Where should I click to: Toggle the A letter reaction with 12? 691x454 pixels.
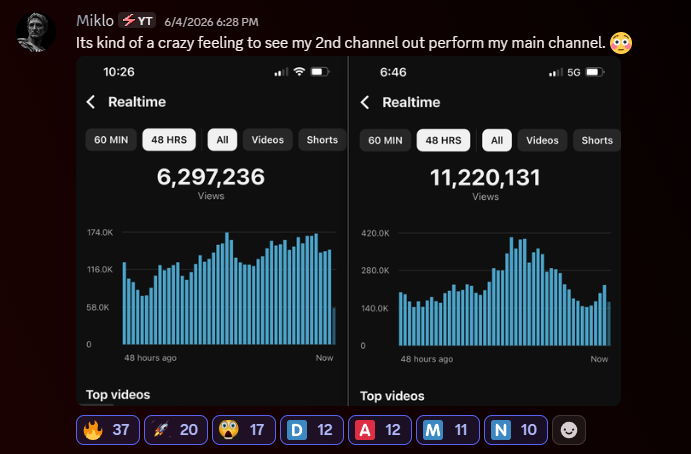[380, 430]
